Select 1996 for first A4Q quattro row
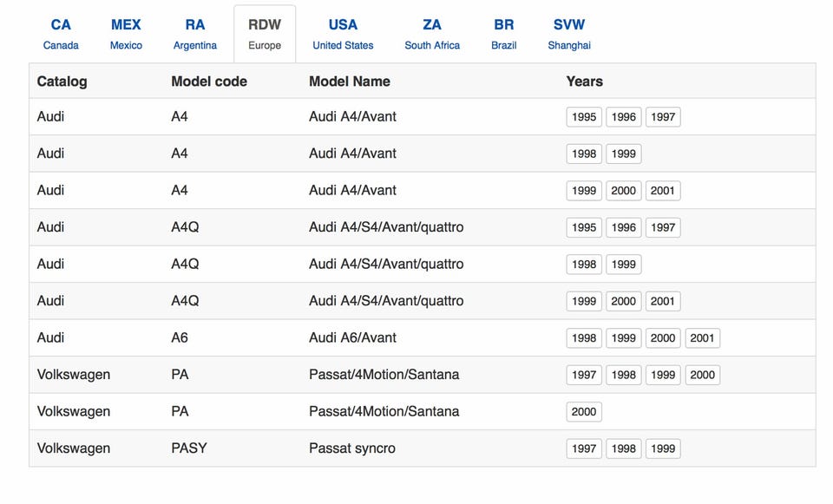 point(623,227)
